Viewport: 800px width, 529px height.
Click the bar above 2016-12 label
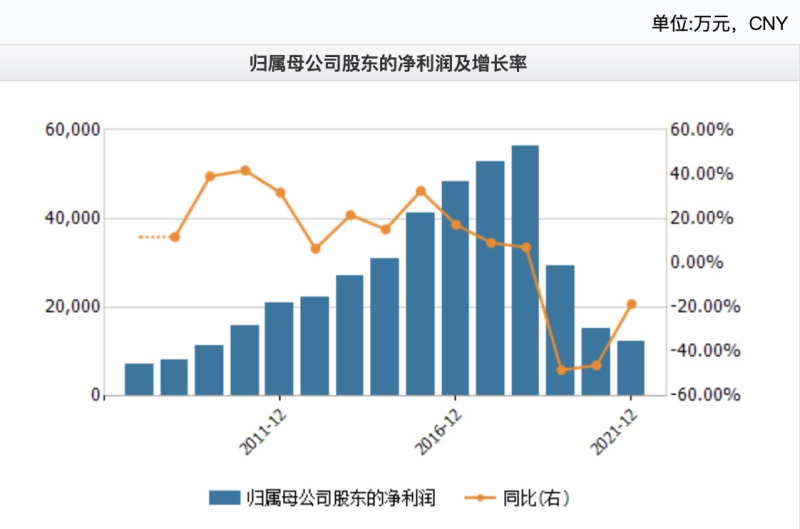coord(455,288)
